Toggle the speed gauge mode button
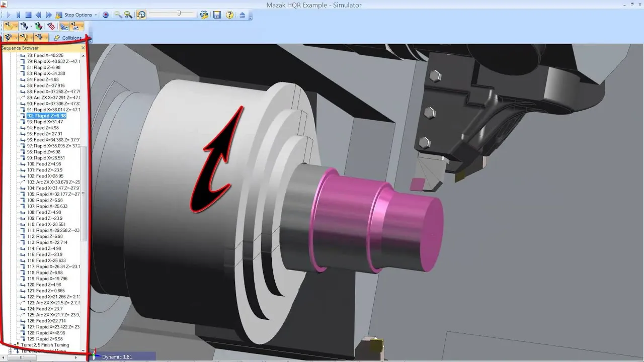 click(x=141, y=15)
